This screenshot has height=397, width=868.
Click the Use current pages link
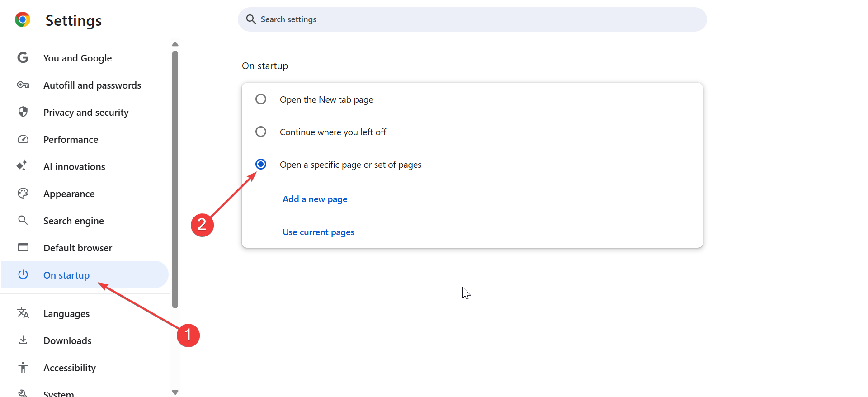318,232
